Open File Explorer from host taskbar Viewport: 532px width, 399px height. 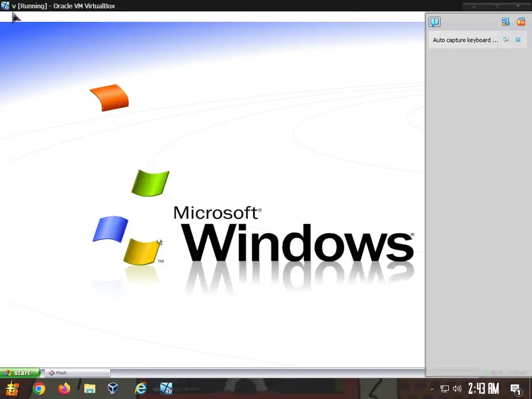(89, 389)
